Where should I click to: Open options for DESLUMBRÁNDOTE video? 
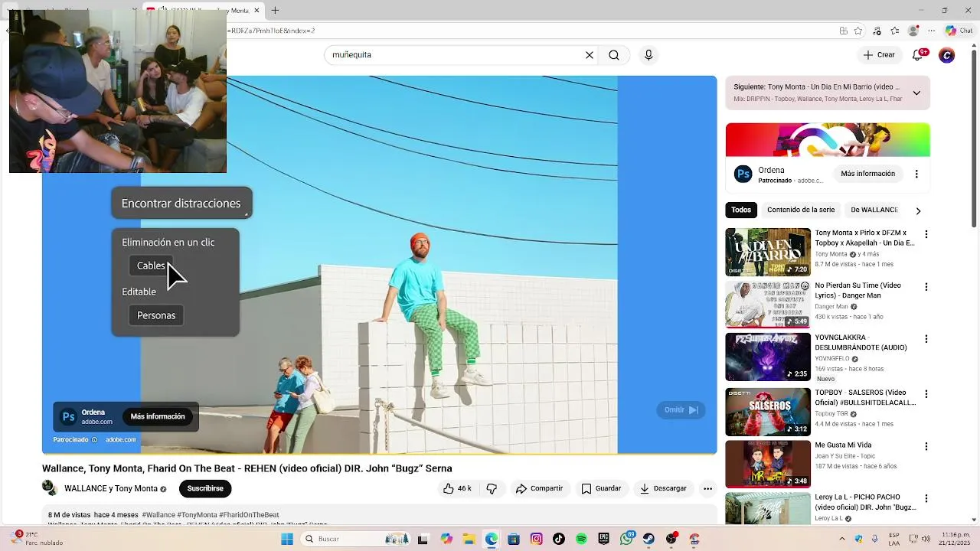[x=926, y=339]
